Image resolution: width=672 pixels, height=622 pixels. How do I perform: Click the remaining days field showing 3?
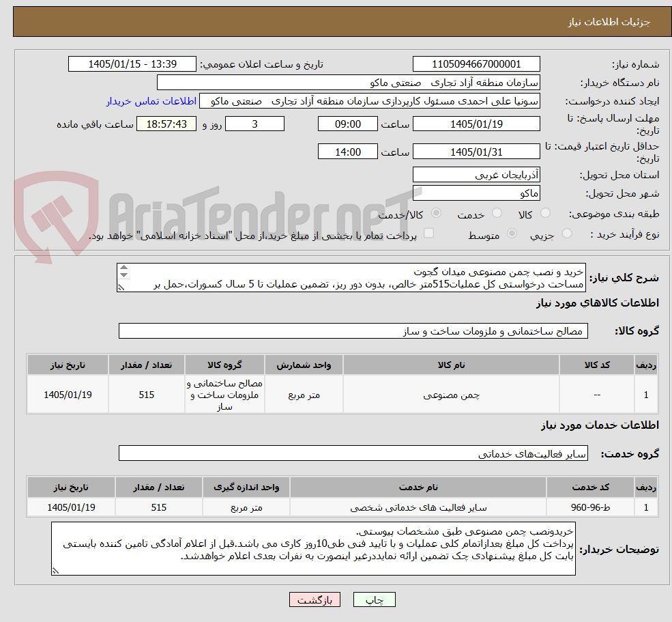tap(254, 124)
